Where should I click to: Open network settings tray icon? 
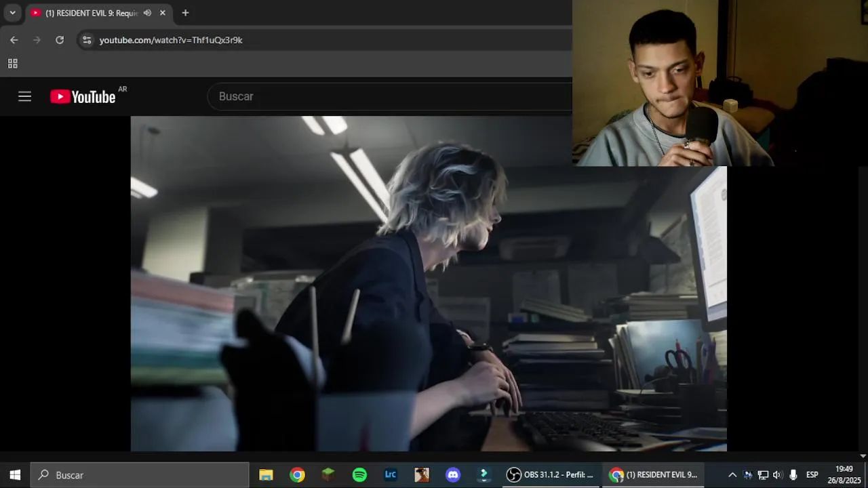763,475
